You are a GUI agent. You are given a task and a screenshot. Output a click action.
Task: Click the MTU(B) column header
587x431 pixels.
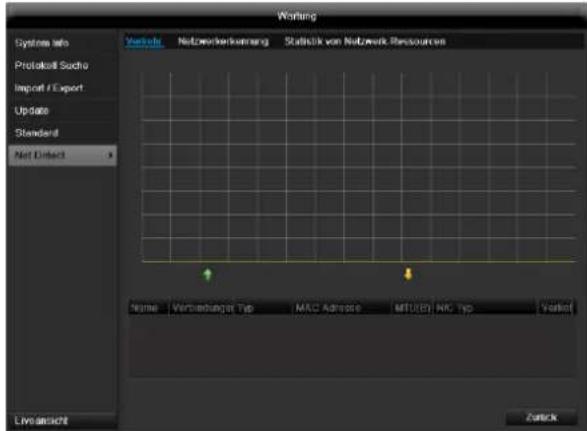(x=412, y=308)
